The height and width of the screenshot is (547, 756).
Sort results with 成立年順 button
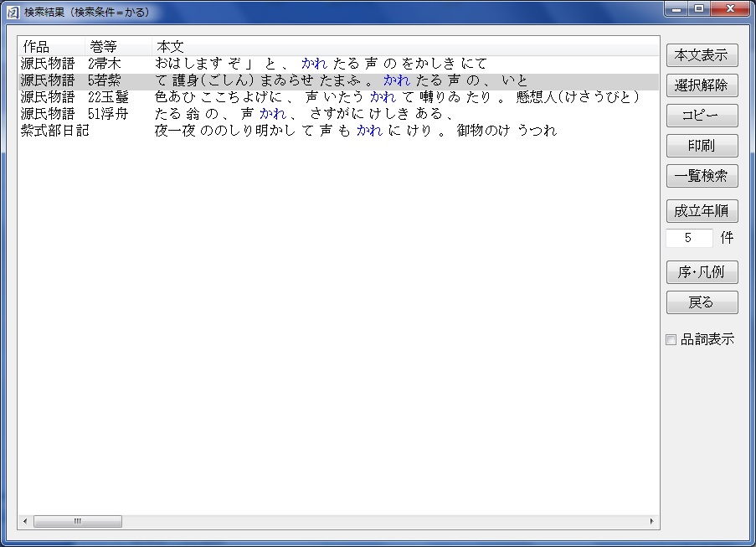702,211
